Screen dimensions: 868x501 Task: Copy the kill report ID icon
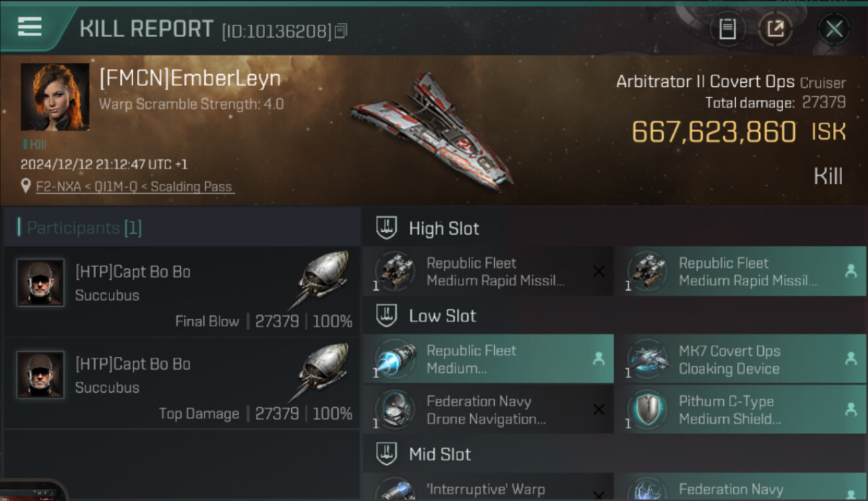click(x=341, y=31)
